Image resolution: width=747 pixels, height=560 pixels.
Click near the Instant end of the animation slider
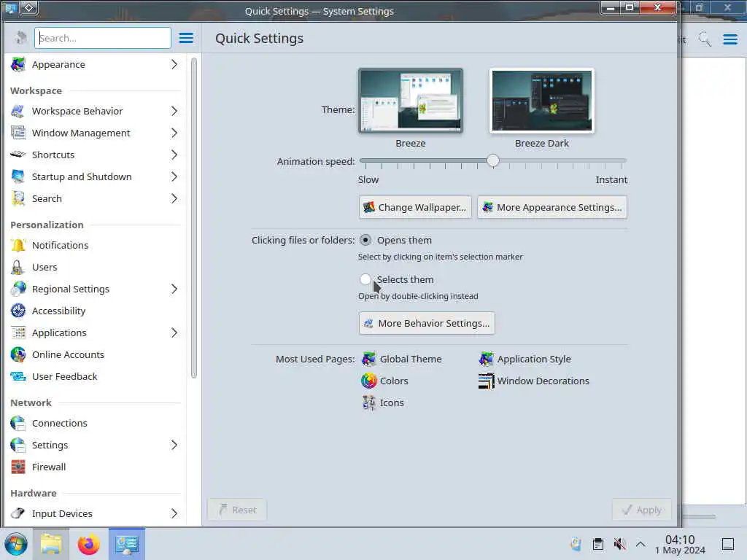pos(620,161)
